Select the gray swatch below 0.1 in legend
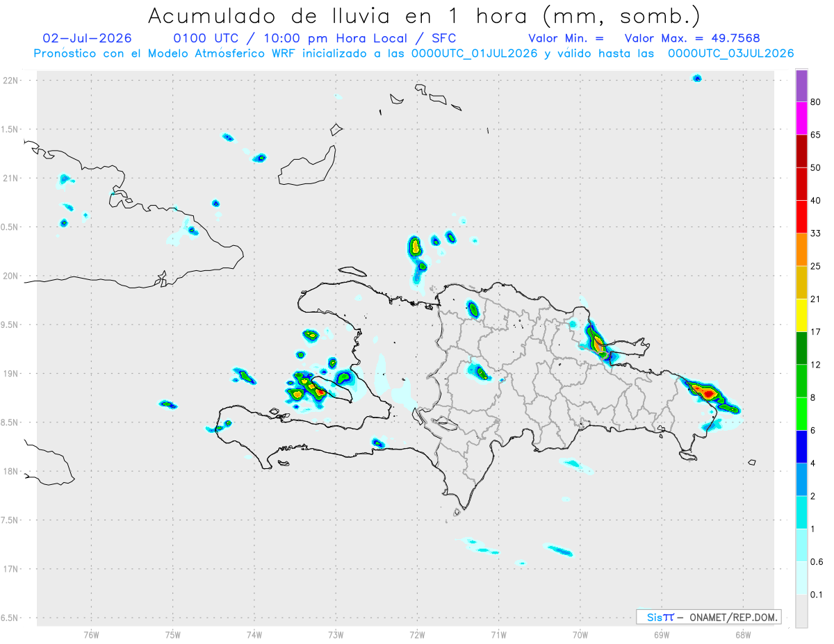The image size is (834, 644). [x=801, y=611]
